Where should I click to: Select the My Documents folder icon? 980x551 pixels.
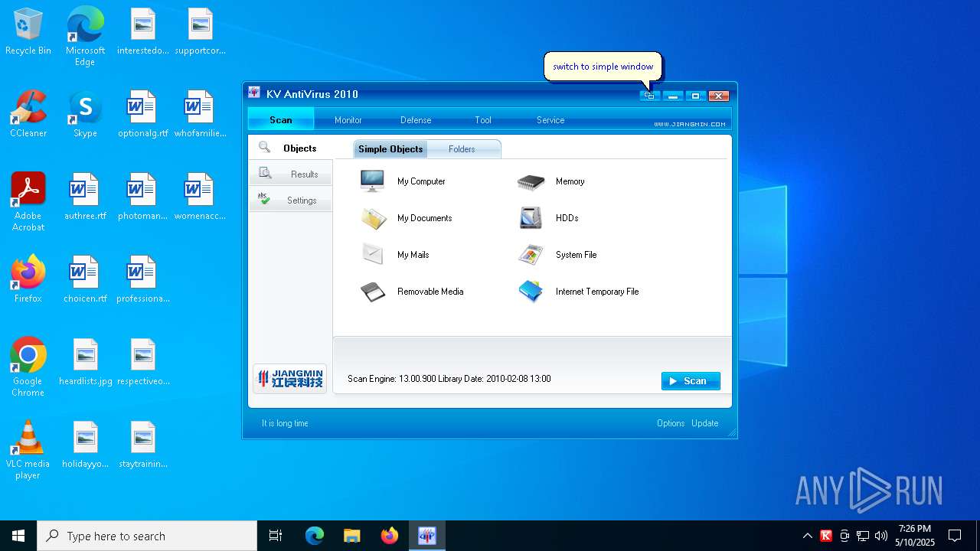(x=373, y=218)
